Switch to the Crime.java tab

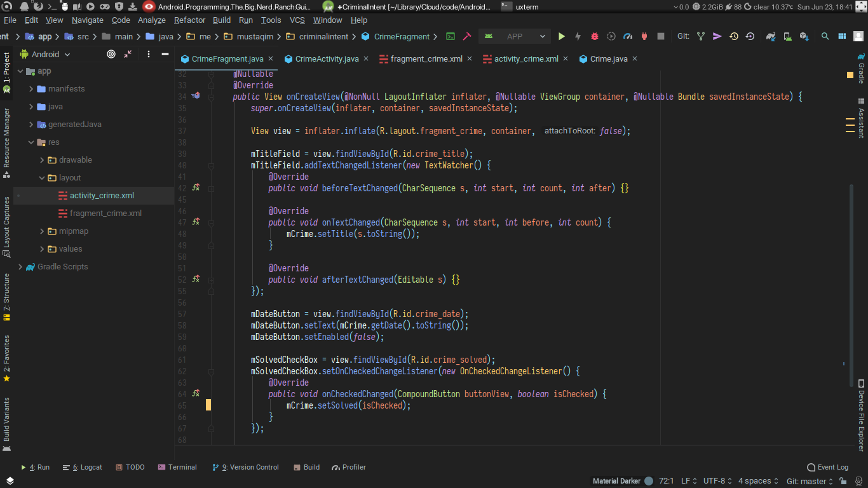[x=608, y=59]
